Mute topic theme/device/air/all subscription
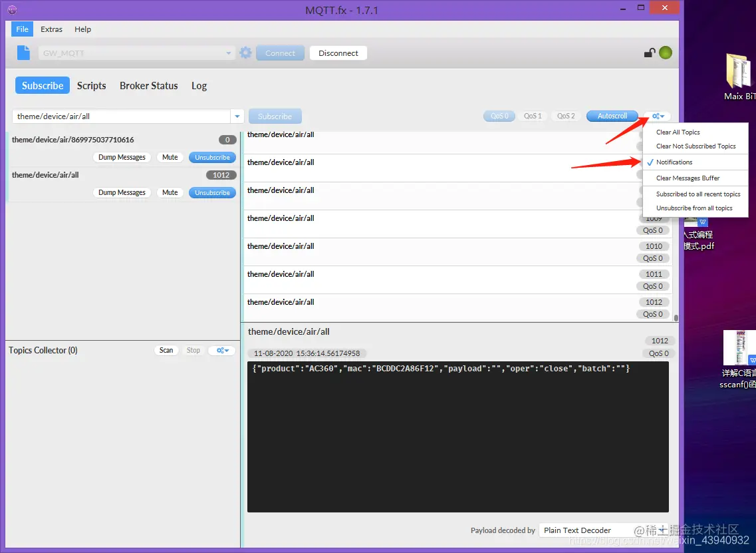This screenshot has width=756, height=553. [170, 192]
